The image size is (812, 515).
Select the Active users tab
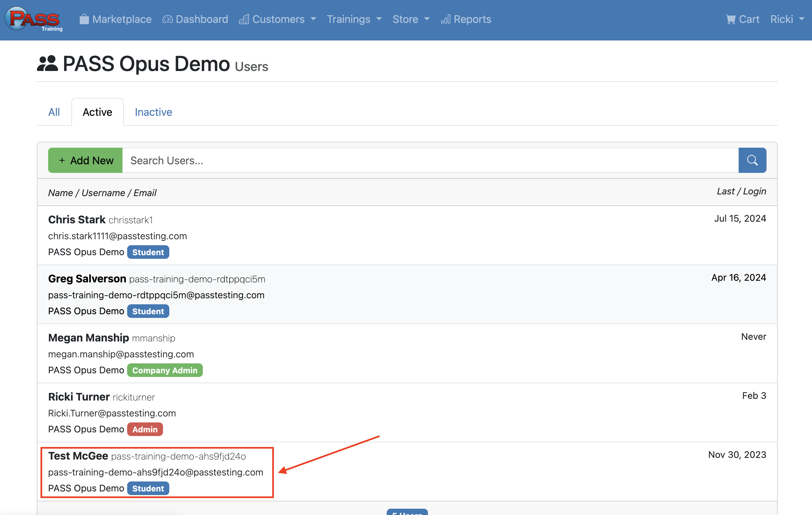click(x=97, y=112)
